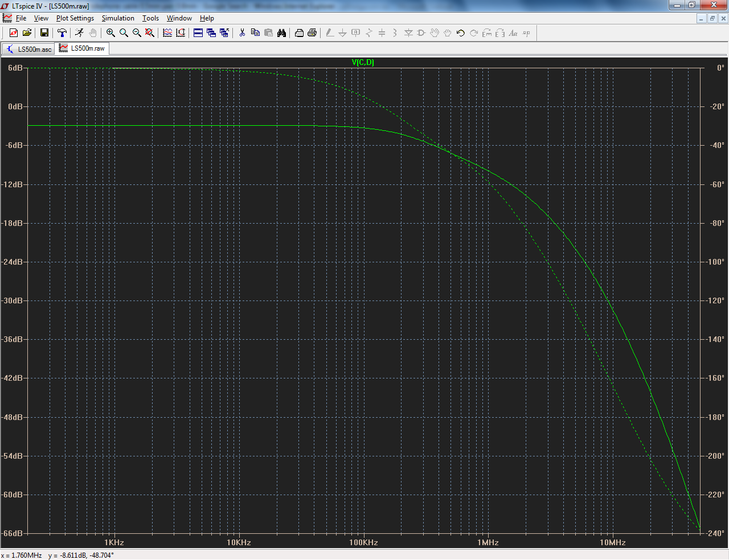Viewport: 729px width, 560px height.
Task: Click the Mirror component icon
Action: tap(500, 33)
